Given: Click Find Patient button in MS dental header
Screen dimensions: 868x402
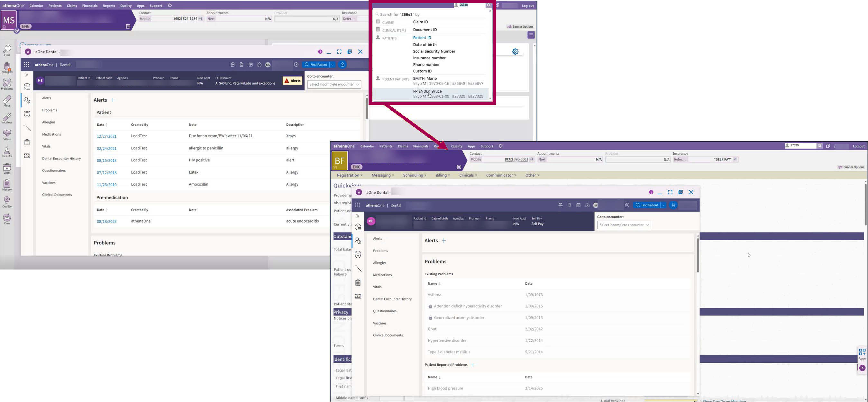Looking at the screenshot, I should [x=316, y=65].
